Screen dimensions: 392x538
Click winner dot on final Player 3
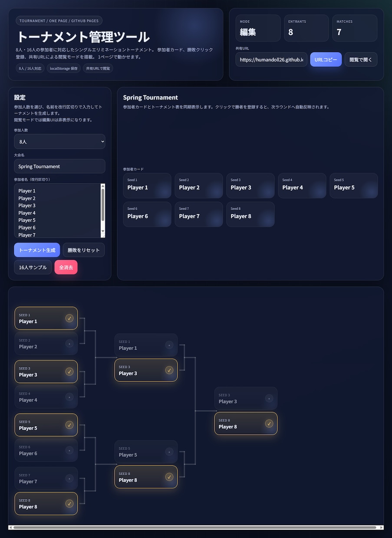click(269, 398)
